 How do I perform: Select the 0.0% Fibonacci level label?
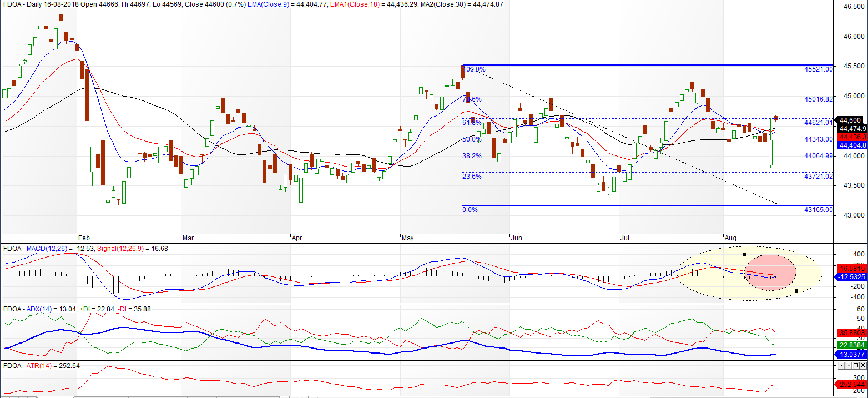[470, 209]
